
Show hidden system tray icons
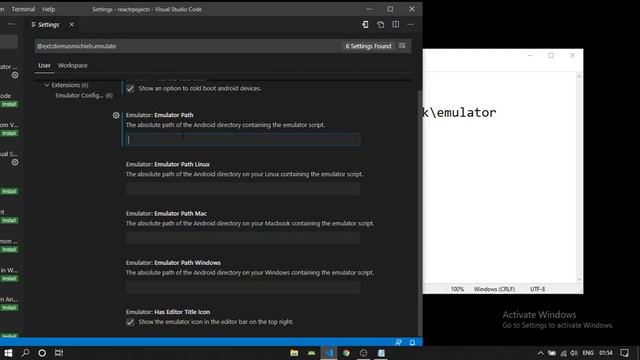[x=540, y=353]
